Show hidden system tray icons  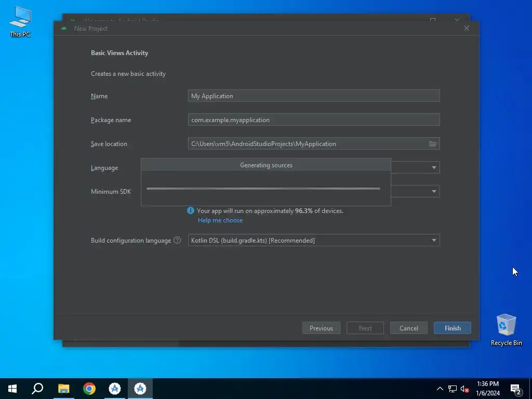pos(440,389)
